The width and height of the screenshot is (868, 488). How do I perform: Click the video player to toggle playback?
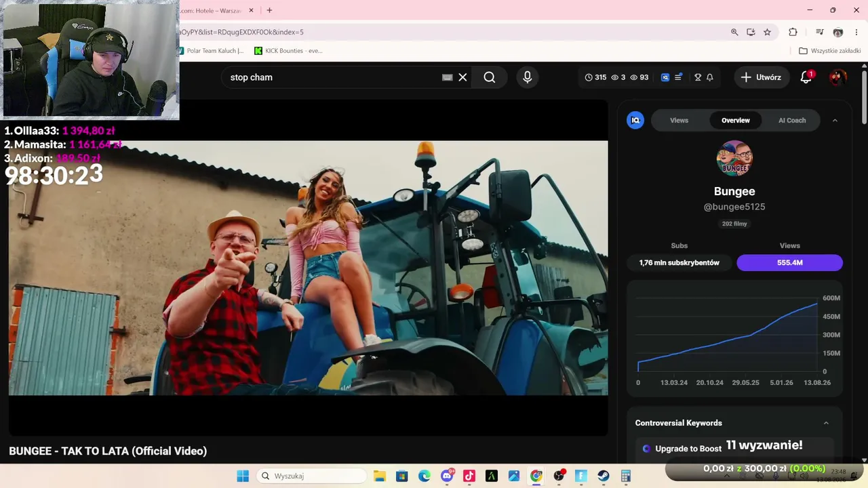309,268
